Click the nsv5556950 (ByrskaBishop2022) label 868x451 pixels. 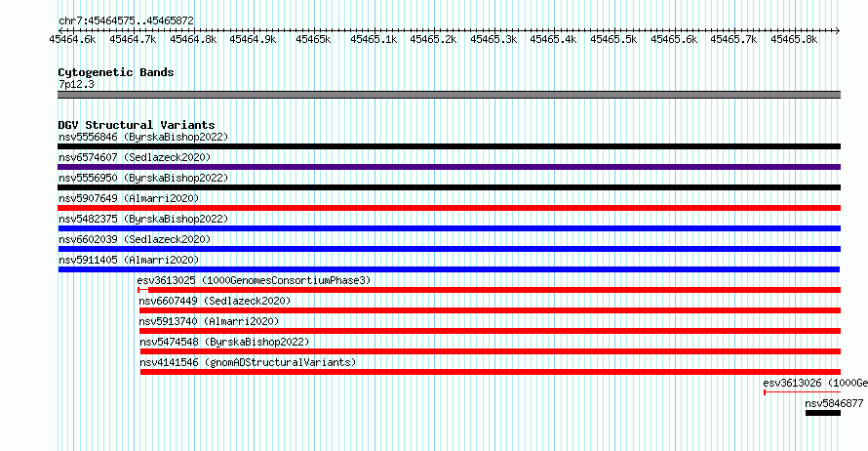tap(143, 178)
